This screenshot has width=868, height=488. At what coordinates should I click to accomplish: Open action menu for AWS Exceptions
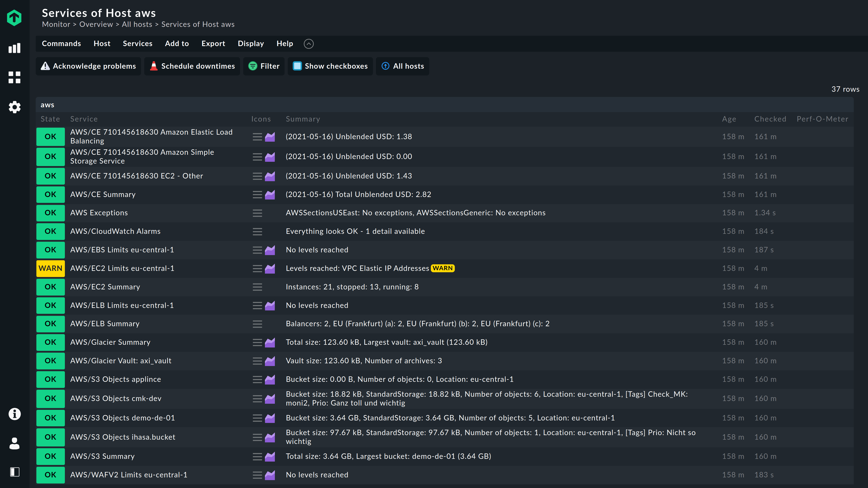257,213
